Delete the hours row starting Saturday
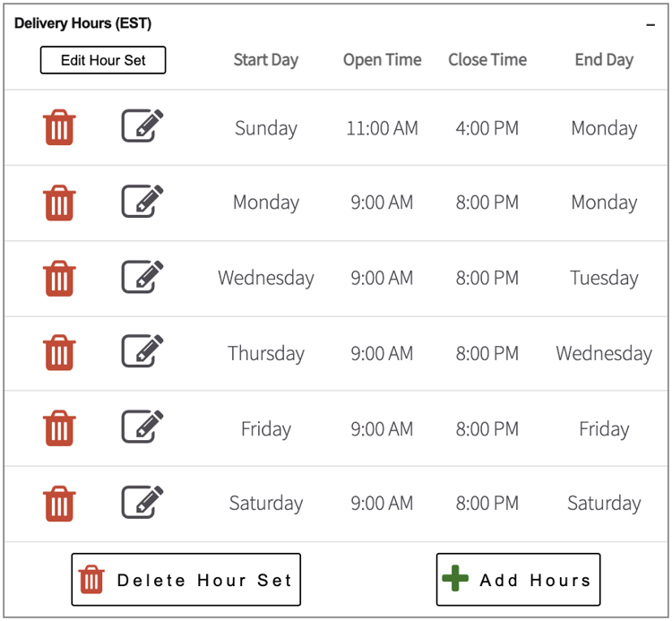Screen dimensions: 672x621 (59, 503)
